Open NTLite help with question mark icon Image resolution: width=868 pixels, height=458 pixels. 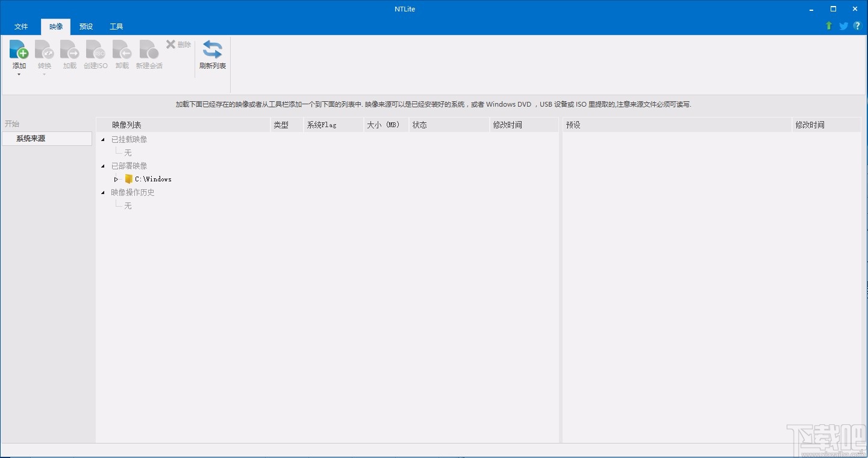click(857, 26)
